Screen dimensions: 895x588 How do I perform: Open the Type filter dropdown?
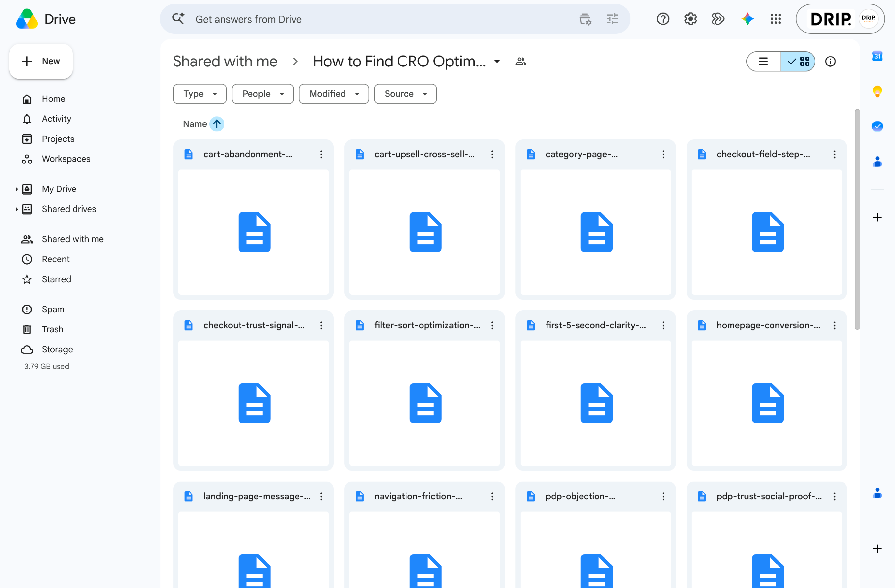click(200, 94)
